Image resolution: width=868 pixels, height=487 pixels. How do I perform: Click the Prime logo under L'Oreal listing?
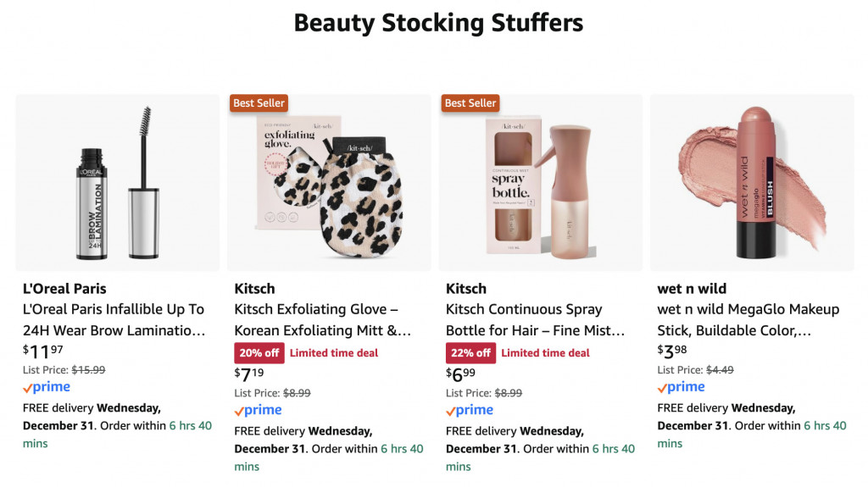click(46, 387)
